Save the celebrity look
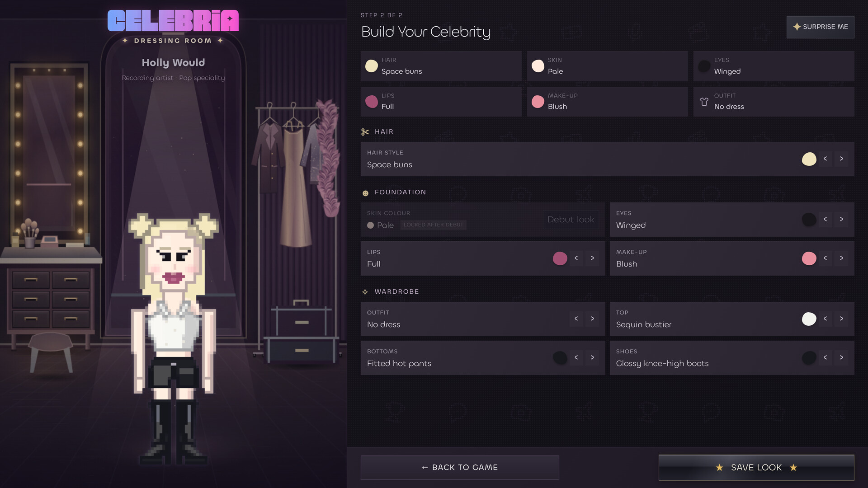 (x=756, y=468)
